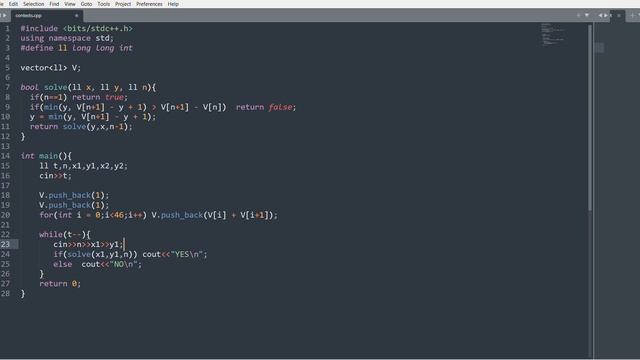The image size is (640, 360).
Task: Close the contests.cpp tab
Action: (x=76, y=16)
